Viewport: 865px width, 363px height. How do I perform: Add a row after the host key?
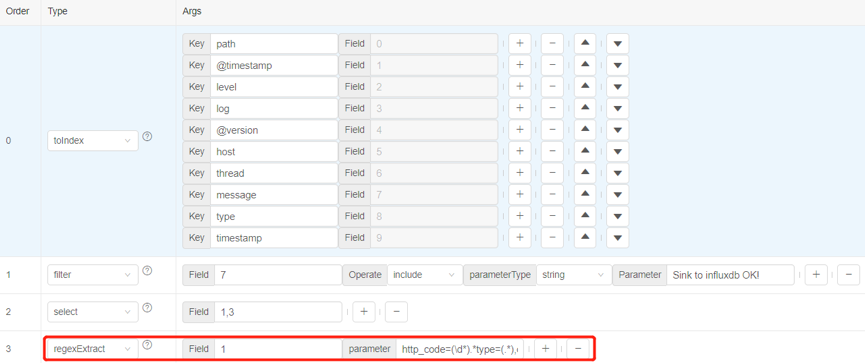tap(519, 151)
